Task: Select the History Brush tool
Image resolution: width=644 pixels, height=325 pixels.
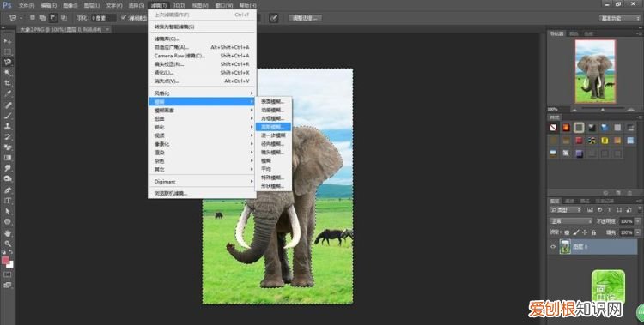Action: click(8, 137)
